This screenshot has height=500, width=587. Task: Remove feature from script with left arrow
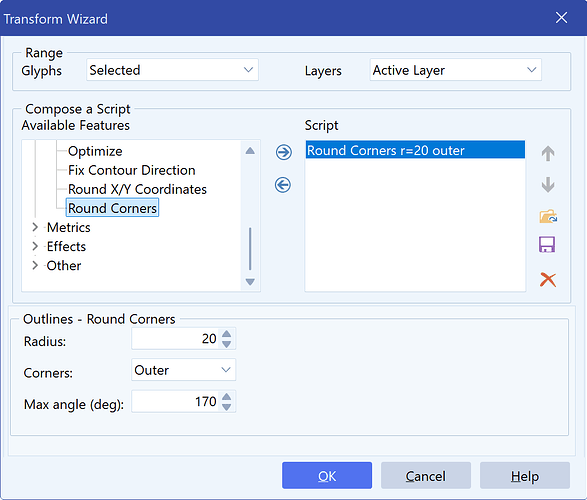tap(283, 185)
